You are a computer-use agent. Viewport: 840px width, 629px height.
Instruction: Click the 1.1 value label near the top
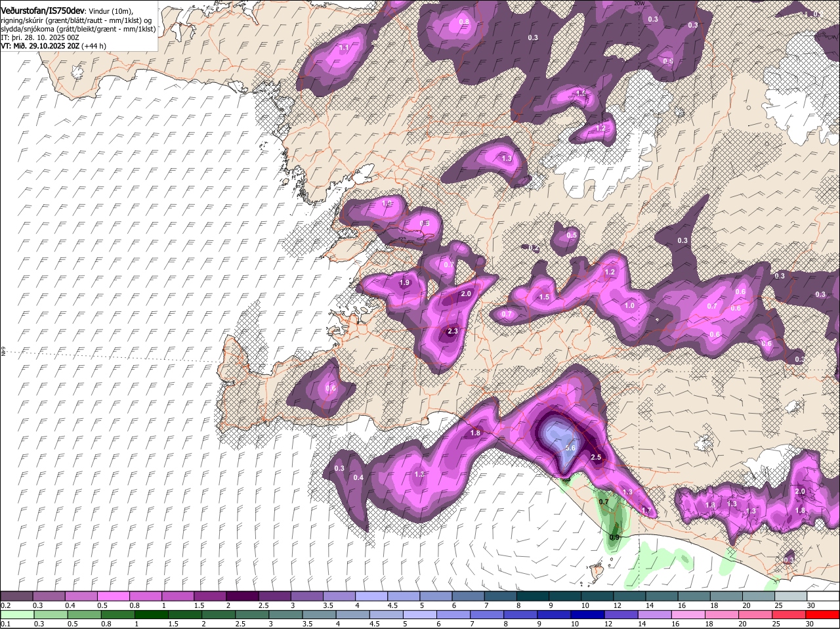pos(344,48)
